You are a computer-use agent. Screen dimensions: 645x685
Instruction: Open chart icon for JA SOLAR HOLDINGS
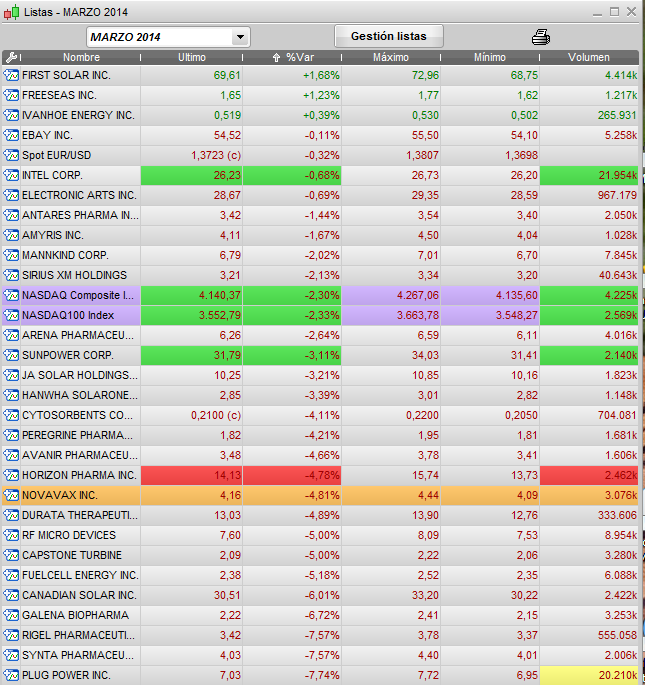click(11, 375)
